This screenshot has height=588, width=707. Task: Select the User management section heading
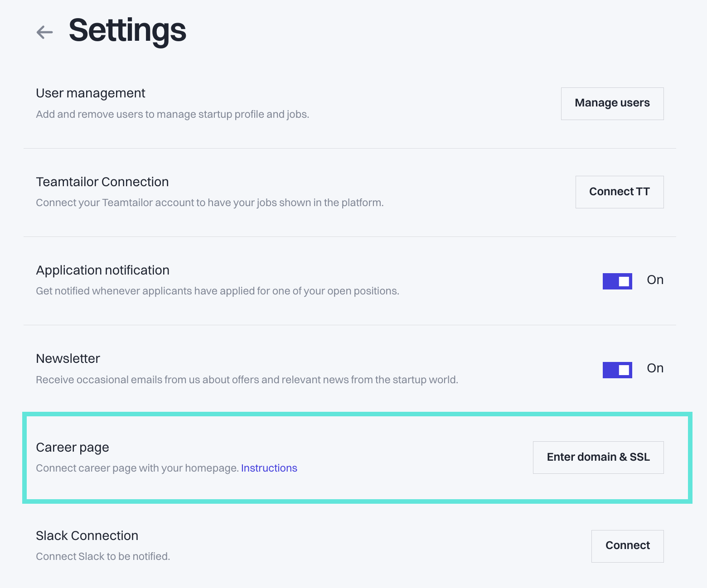click(x=90, y=93)
